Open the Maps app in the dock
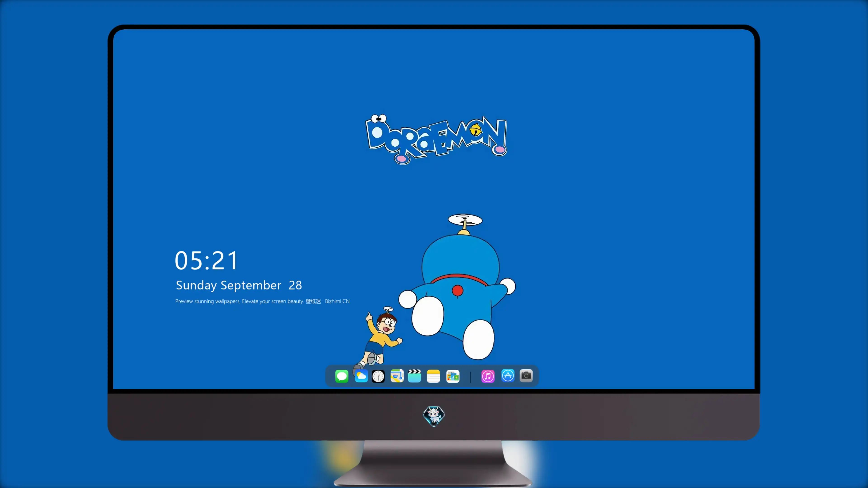 point(397,376)
